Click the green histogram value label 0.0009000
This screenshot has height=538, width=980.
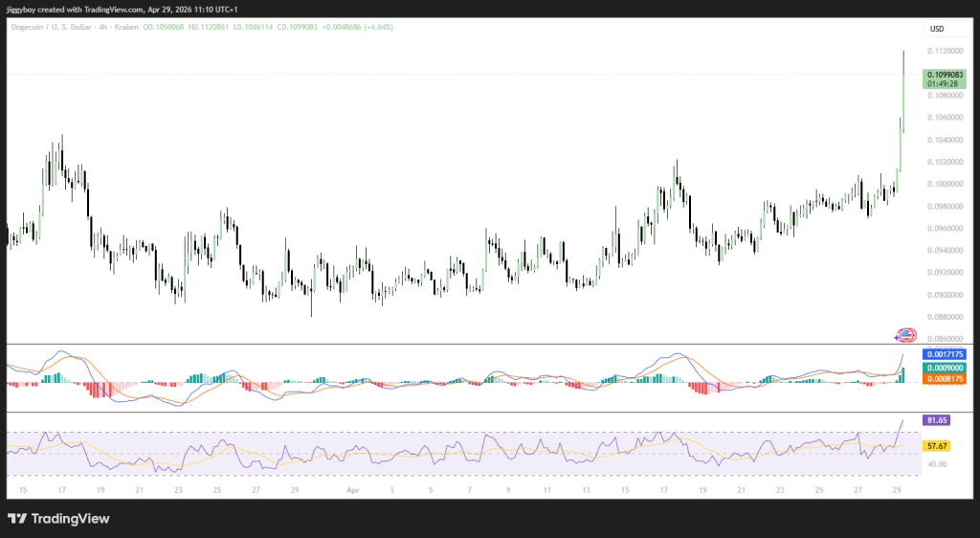(x=946, y=368)
